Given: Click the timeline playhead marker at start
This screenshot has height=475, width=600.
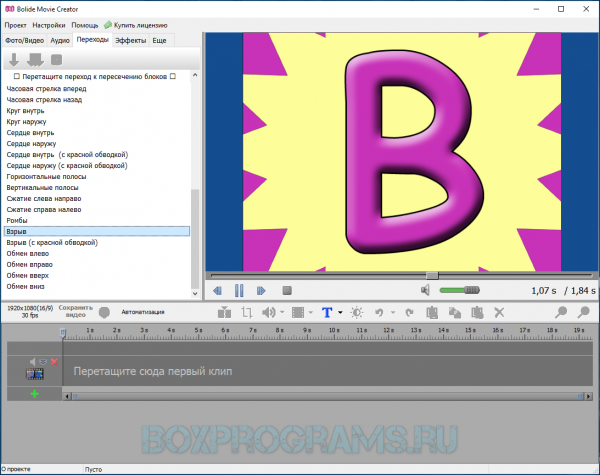Looking at the screenshot, I should coord(63,333).
